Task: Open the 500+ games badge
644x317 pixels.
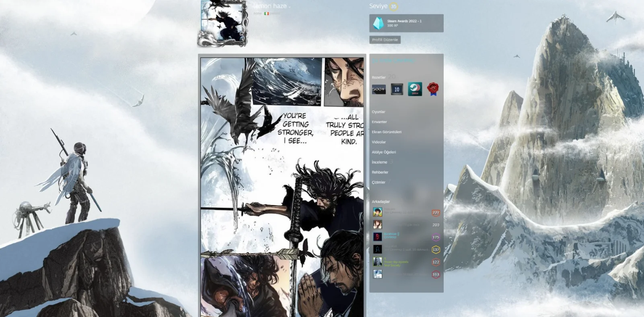Action: (x=379, y=89)
